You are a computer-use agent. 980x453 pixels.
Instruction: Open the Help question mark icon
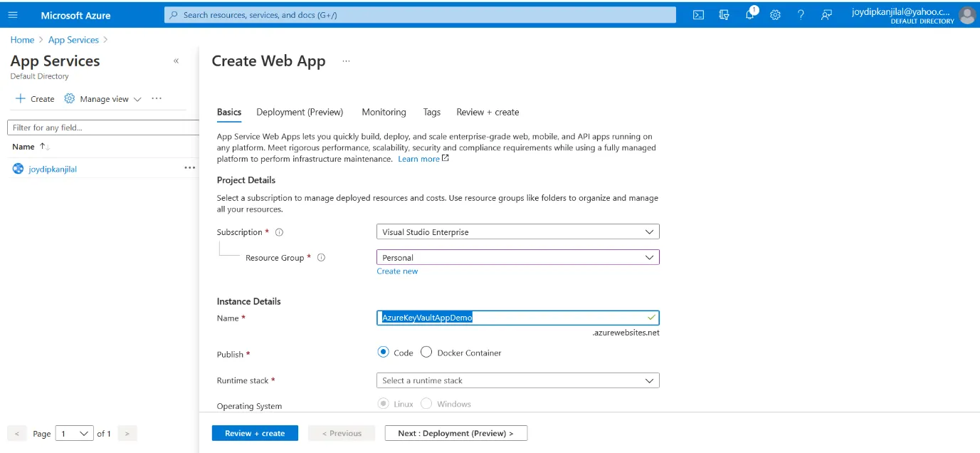point(800,14)
